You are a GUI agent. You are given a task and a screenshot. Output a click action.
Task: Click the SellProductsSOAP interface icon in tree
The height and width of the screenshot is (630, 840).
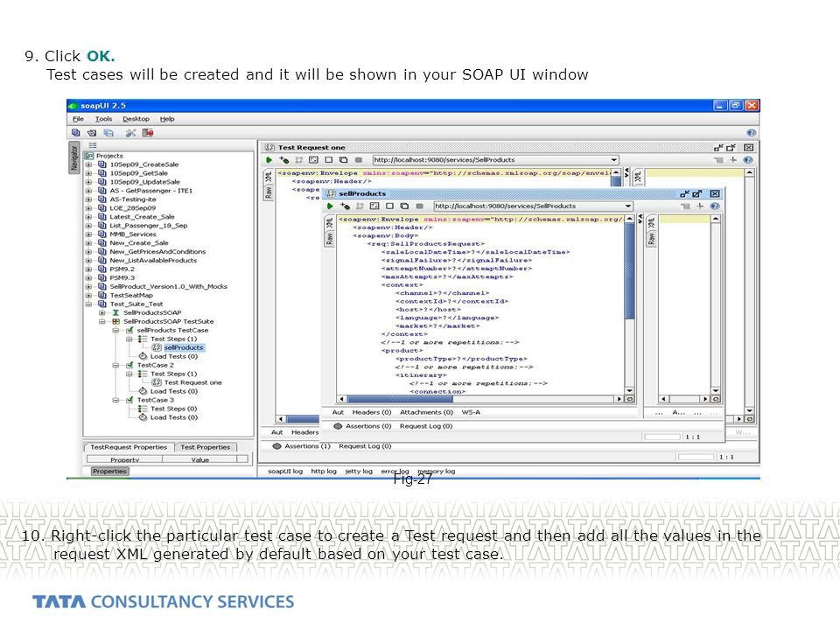click(115, 313)
